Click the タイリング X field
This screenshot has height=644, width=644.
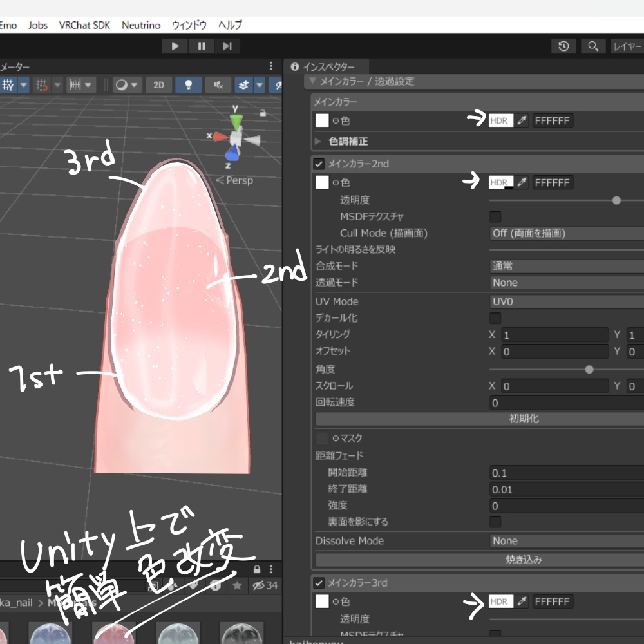point(554,335)
